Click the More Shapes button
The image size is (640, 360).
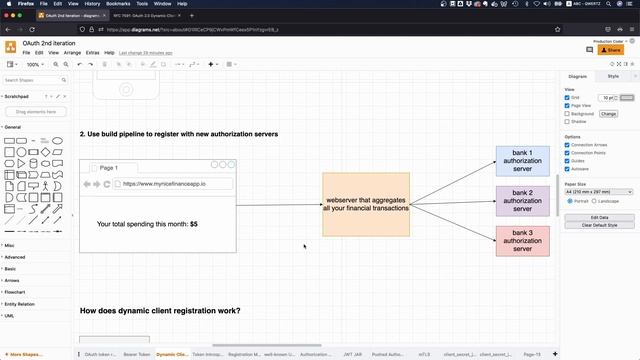click(24, 354)
